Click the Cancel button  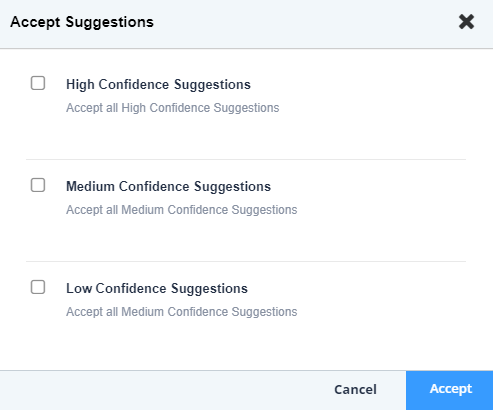point(355,389)
